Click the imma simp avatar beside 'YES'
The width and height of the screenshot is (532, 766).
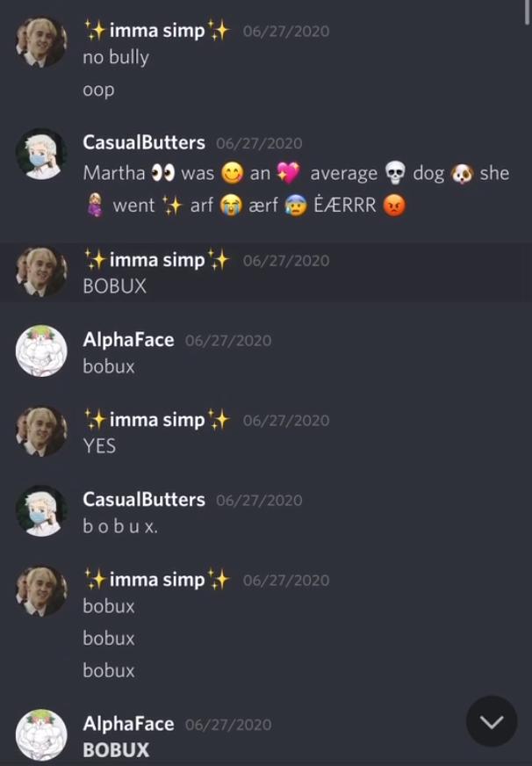click(41, 430)
